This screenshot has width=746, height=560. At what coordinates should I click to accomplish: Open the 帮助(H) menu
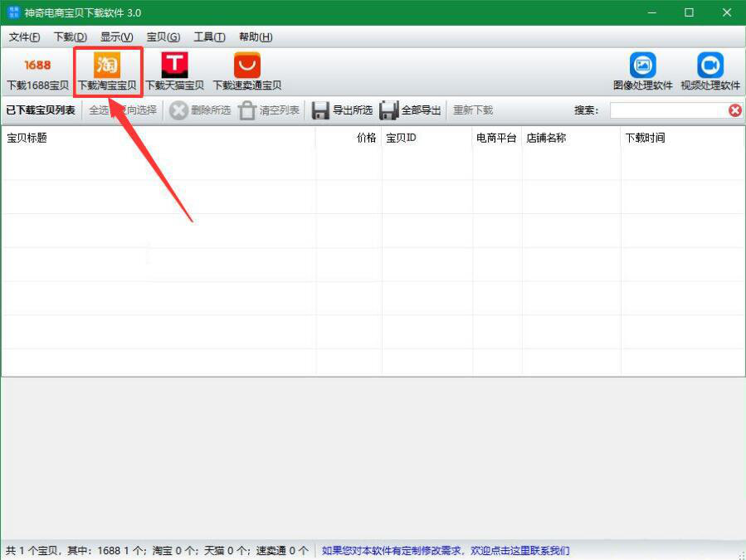pyautogui.click(x=256, y=37)
